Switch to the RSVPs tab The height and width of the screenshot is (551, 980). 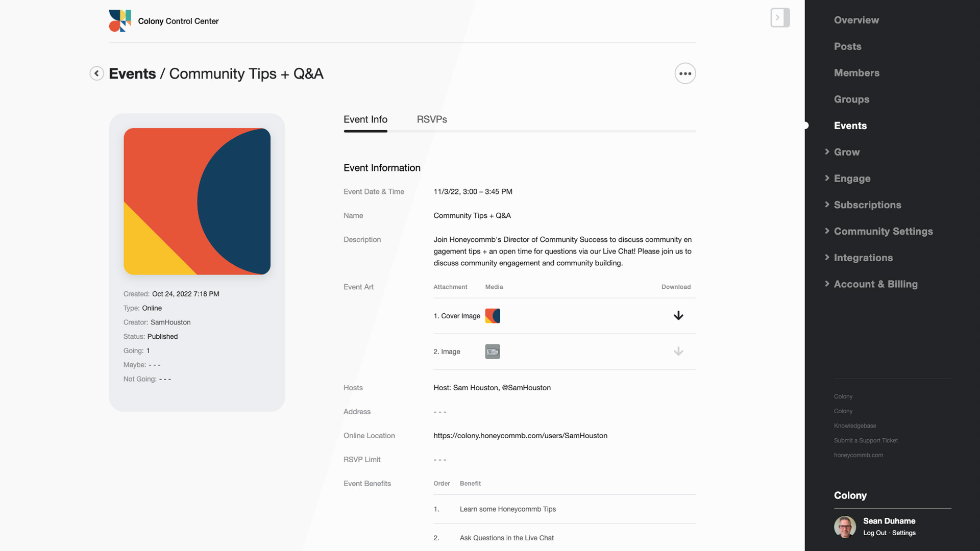click(432, 119)
